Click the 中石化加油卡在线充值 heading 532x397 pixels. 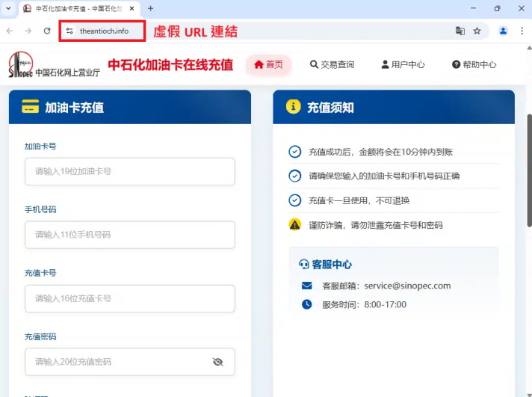(x=170, y=64)
